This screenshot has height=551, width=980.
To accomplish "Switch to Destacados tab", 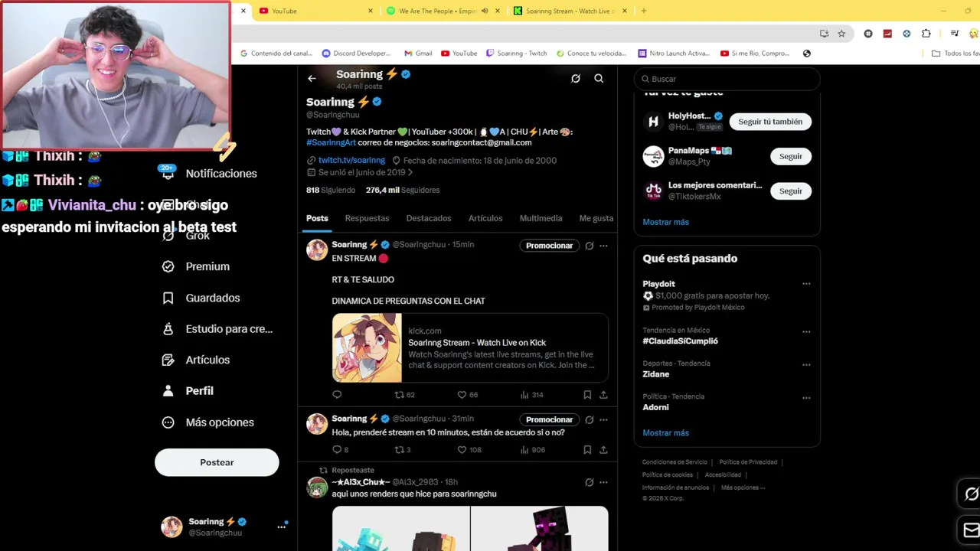I will click(x=429, y=218).
